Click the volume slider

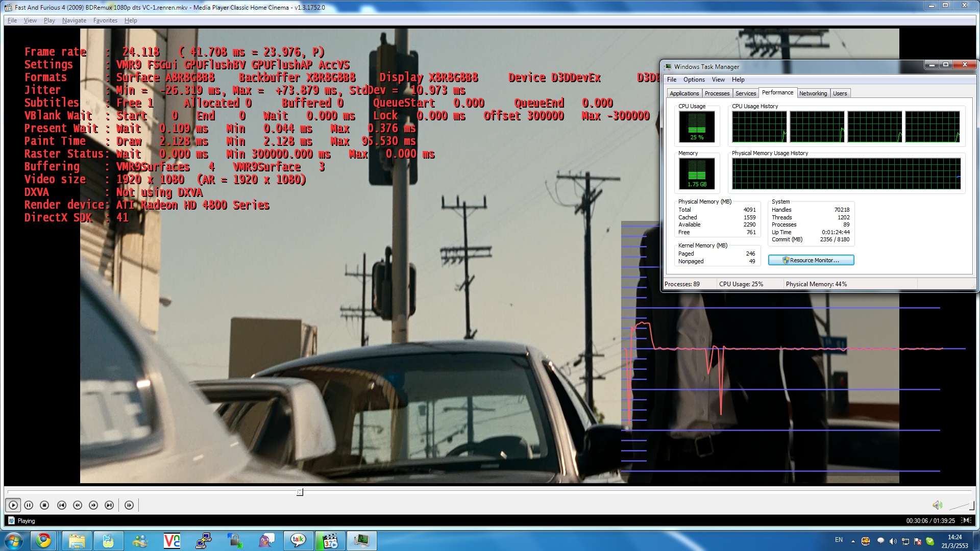(x=960, y=506)
